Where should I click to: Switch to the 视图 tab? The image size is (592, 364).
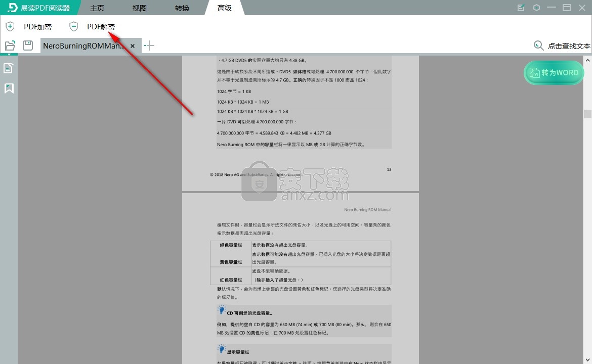(x=139, y=8)
